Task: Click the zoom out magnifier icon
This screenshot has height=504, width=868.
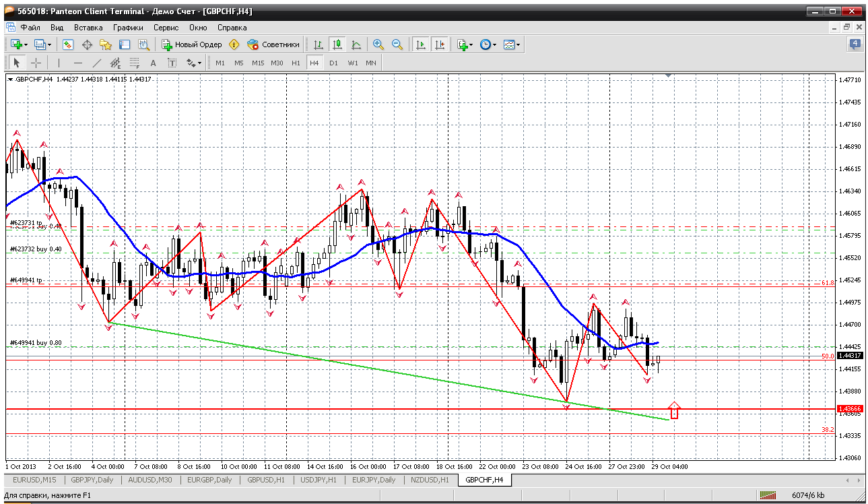Action: (x=397, y=44)
